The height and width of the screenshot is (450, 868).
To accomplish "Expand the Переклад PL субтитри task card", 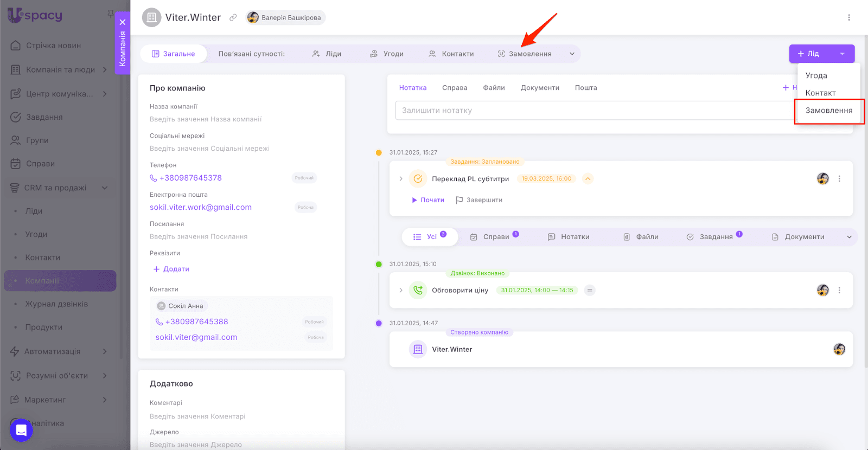I will coord(401,178).
